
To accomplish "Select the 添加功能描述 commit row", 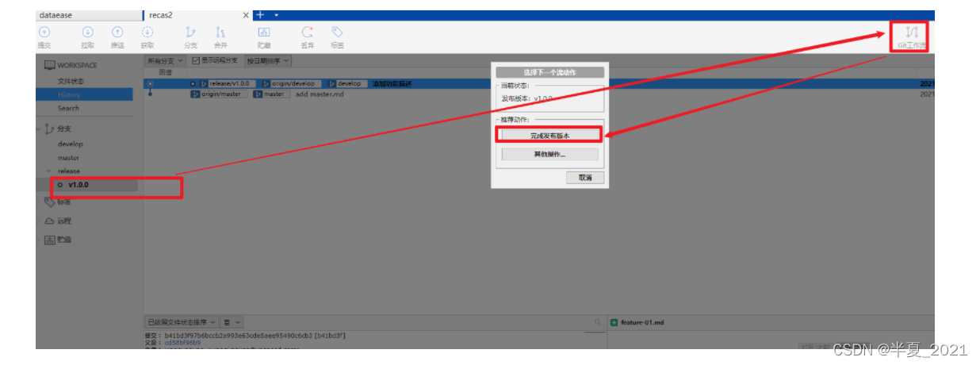I will click(x=538, y=83).
